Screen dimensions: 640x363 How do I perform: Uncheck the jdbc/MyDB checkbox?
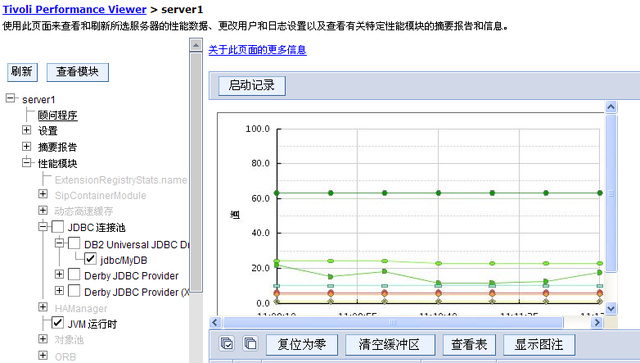point(90,259)
